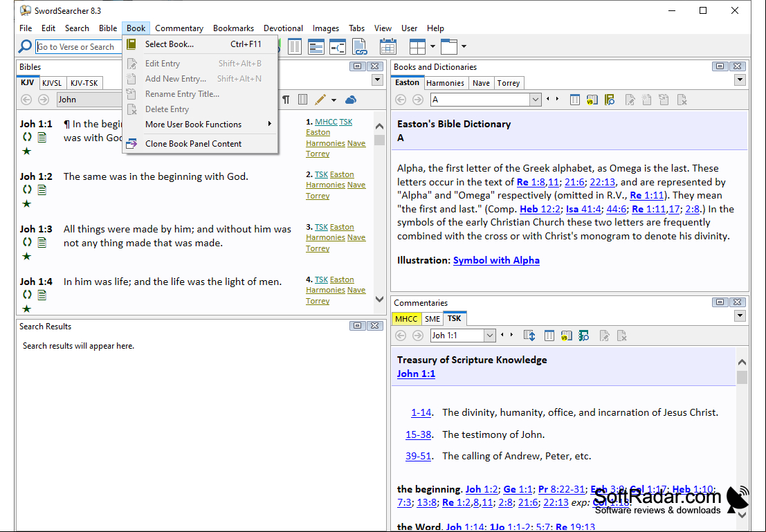766x532 pixels.
Task: Toggle paragraph marks in Bible panel
Action: [x=286, y=100]
